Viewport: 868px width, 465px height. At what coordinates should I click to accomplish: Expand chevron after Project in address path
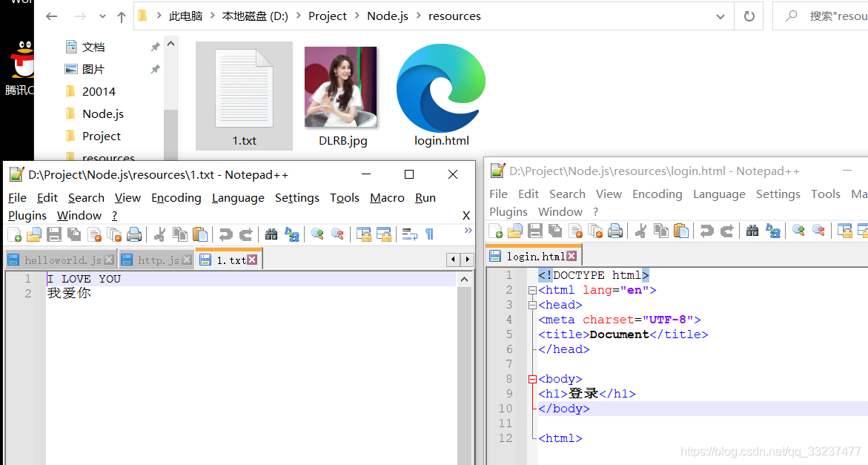coord(357,16)
